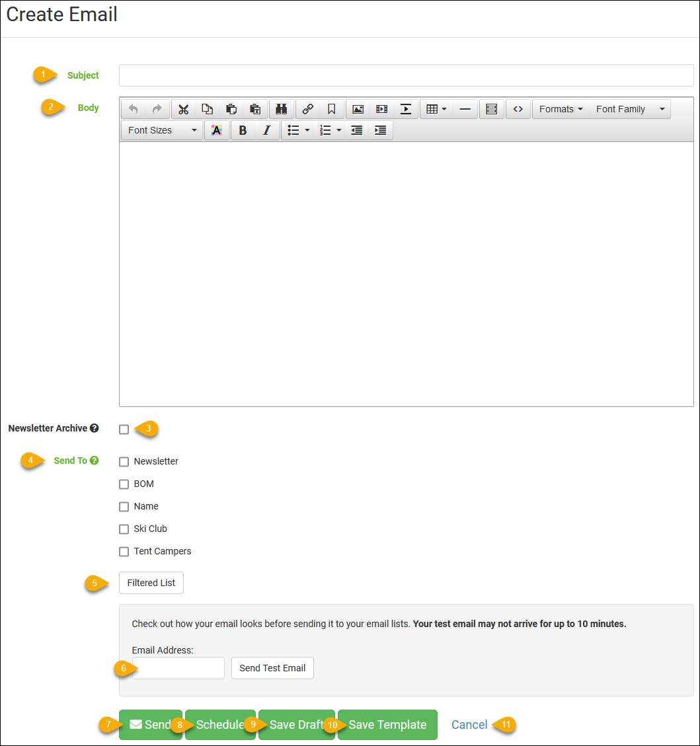Paste clipboard content into body
Image resolution: width=700 pixels, height=746 pixels.
(231, 109)
